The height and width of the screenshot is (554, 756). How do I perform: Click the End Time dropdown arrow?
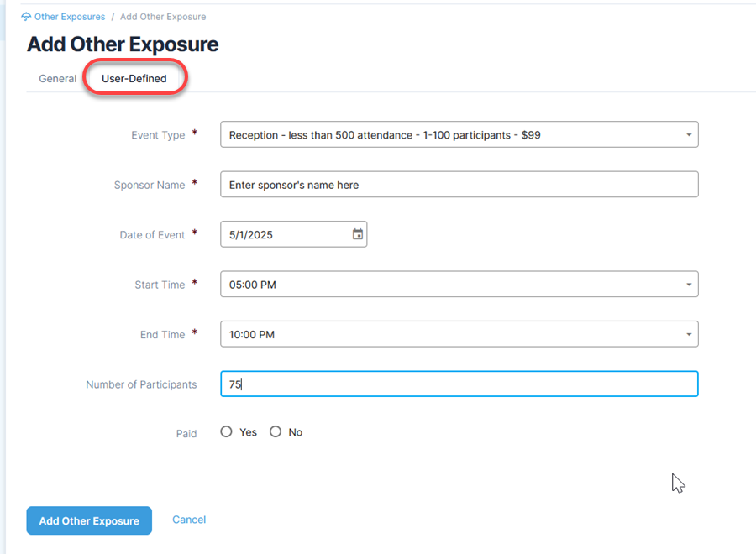(x=689, y=334)
